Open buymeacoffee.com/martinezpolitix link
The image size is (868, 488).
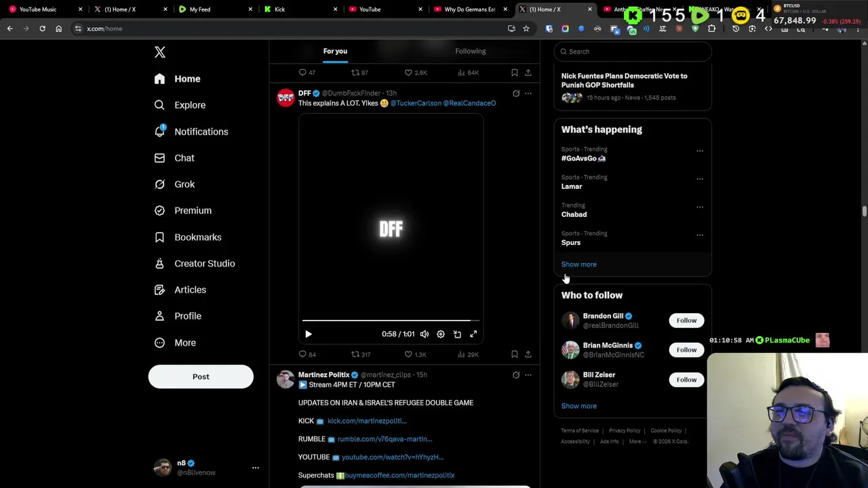[x=399, y=476]
